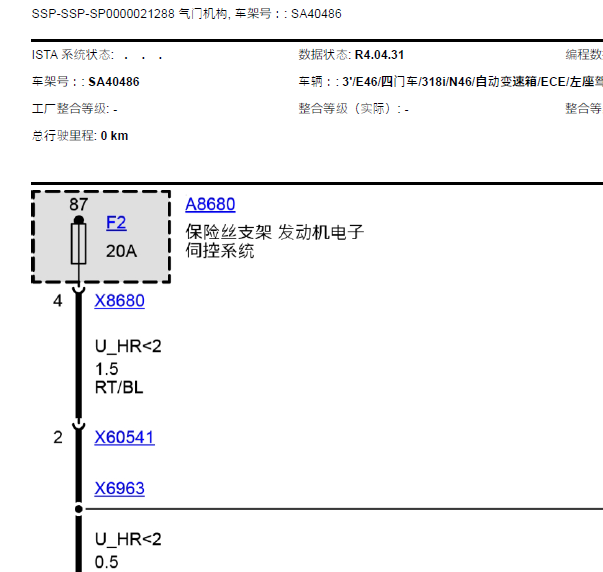603x572 pixels.
Task: Select the '保险丝支架 发动机电子' description text
Action: [275, 232]
